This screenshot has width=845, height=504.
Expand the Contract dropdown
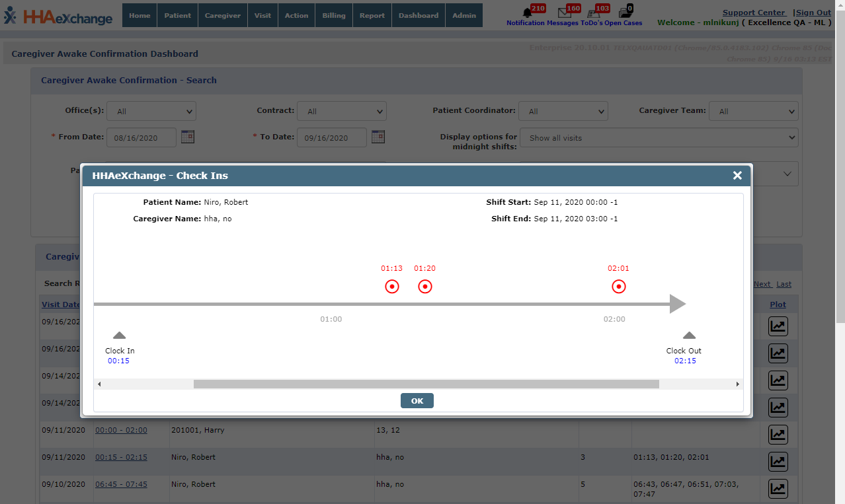pyautogui.click(x=342, y=112)
